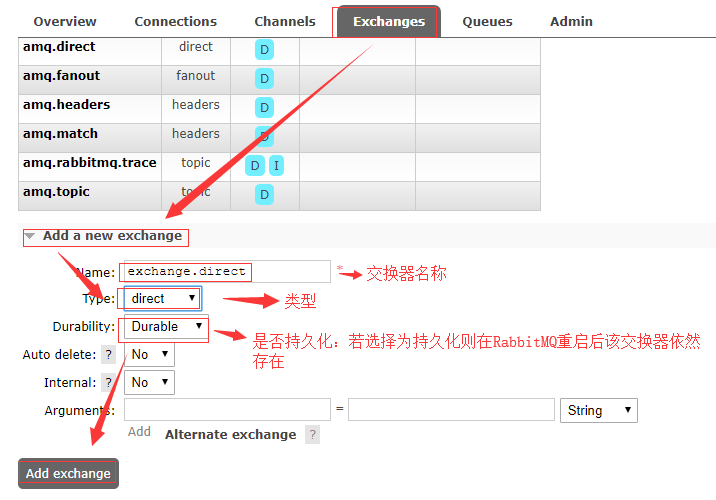716x500 pixels.
Task: Open the Internal dropdown
Action: 149,382
